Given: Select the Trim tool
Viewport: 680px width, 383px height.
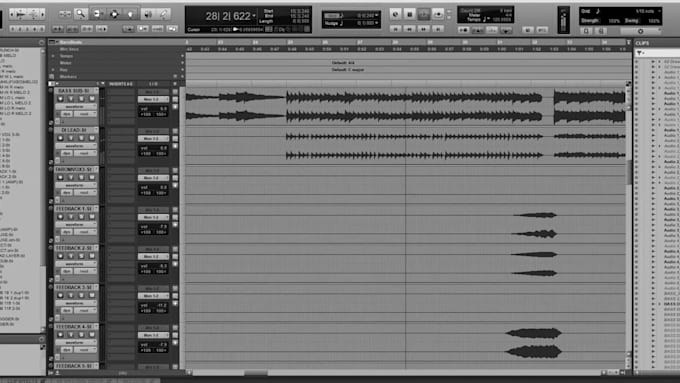Looking at the screenshot, I should (x=98, y=14).
